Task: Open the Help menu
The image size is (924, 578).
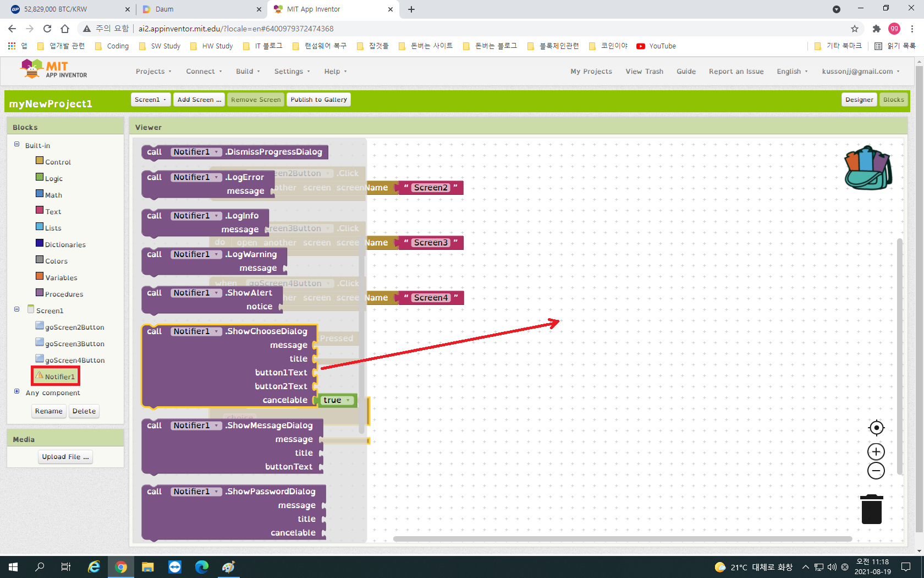Action: point(335,71)
